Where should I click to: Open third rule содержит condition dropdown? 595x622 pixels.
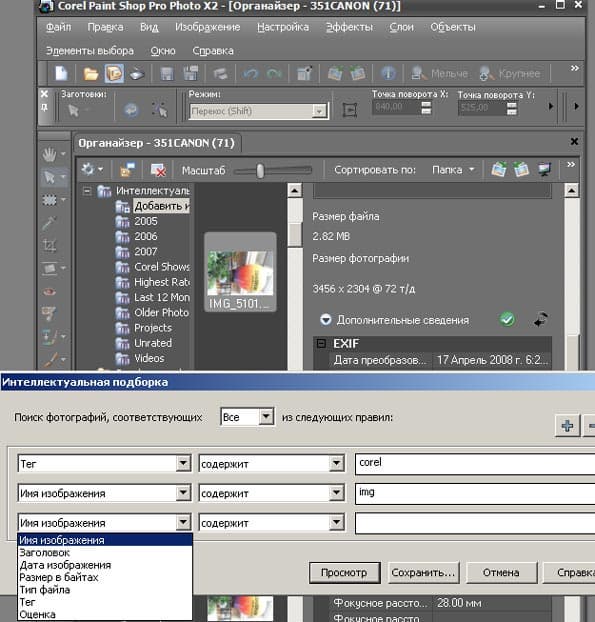(336, 522)
